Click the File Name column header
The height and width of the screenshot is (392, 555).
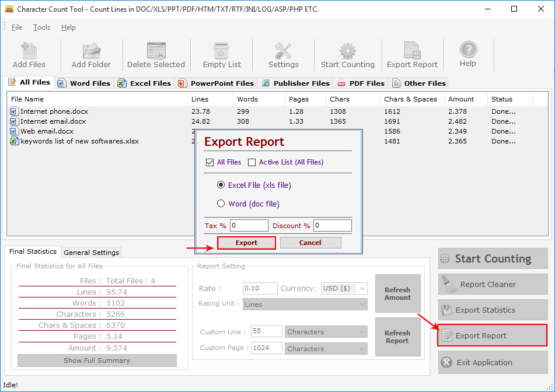coord(97,99)
